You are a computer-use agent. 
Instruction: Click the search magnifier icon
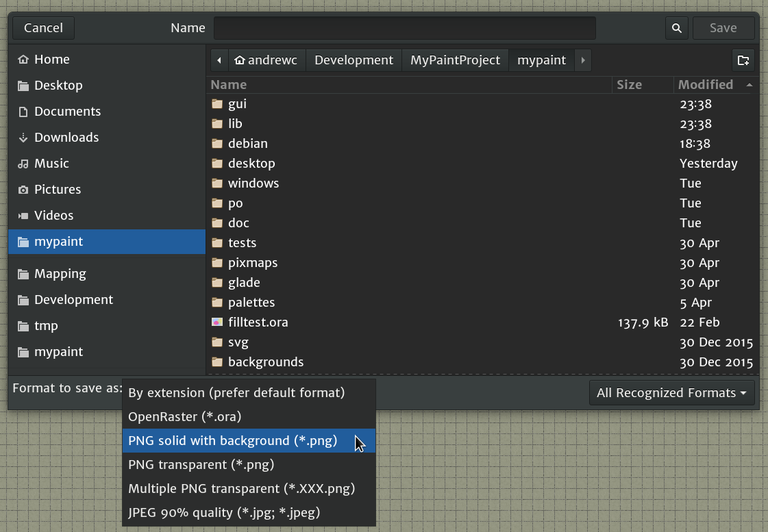click(676, 28)
